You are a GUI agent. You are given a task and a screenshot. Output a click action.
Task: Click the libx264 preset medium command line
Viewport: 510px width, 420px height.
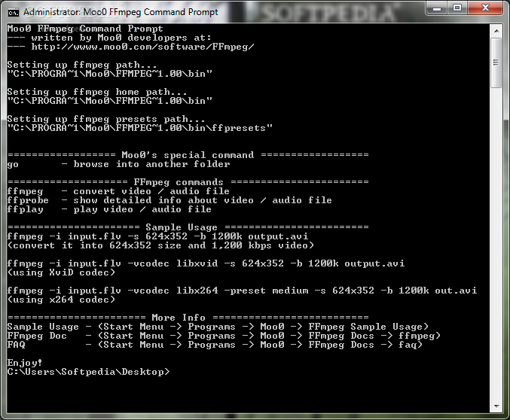(x=242, y=291)
